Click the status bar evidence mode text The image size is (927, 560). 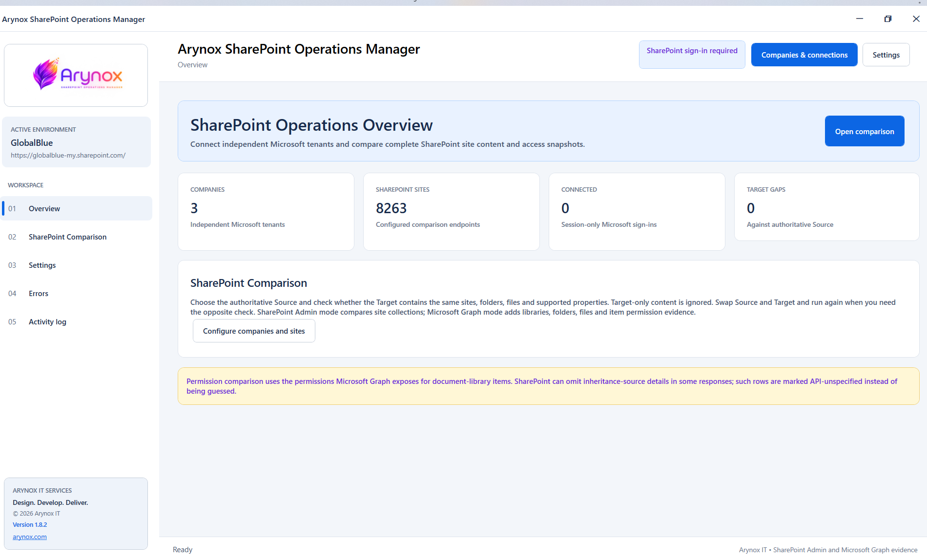828,550
